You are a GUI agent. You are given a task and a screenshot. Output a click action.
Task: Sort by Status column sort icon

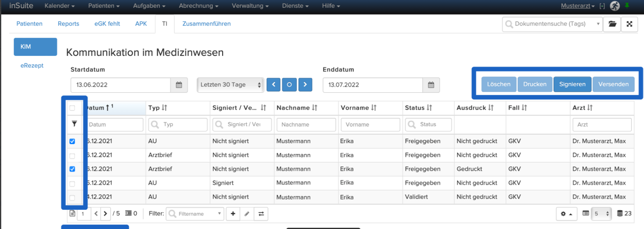click(x=429, y=108)
